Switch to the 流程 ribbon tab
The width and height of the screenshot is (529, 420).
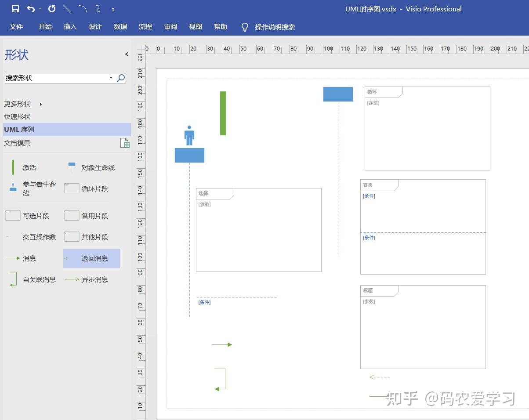[145, 27]
